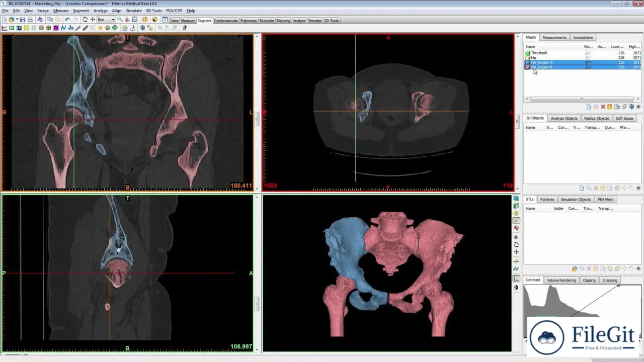Click the Save project floppy icon
The image size is (644, 362).
23,20
